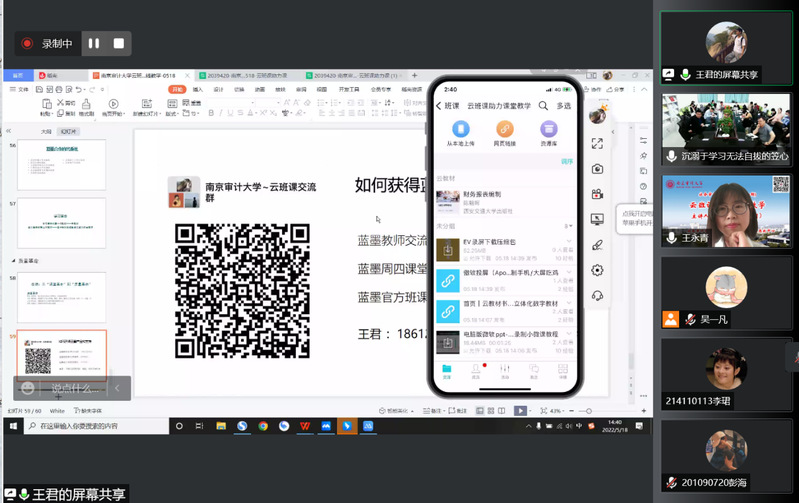
Task: Tap the 资源库 resource library icon
Action: (548, 129)
